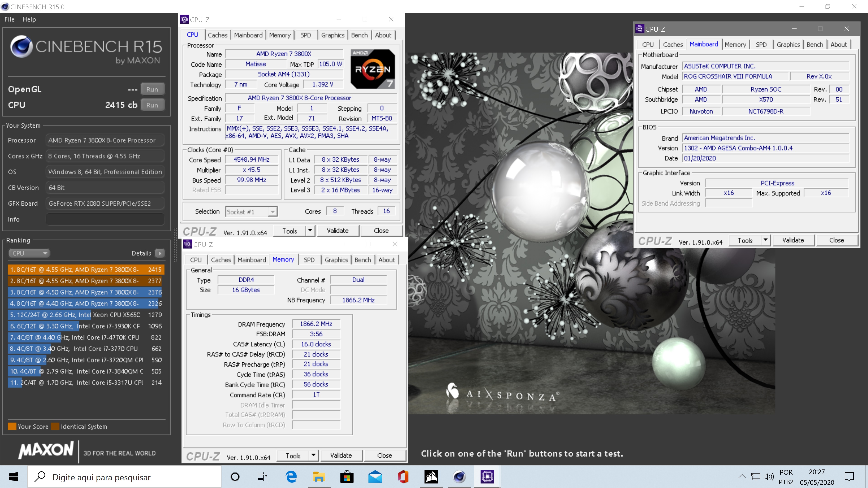The height and width of the screenshot is (488, 868).
Task: Click the Ryzen 7 processor logo
Action: [373, 69]
